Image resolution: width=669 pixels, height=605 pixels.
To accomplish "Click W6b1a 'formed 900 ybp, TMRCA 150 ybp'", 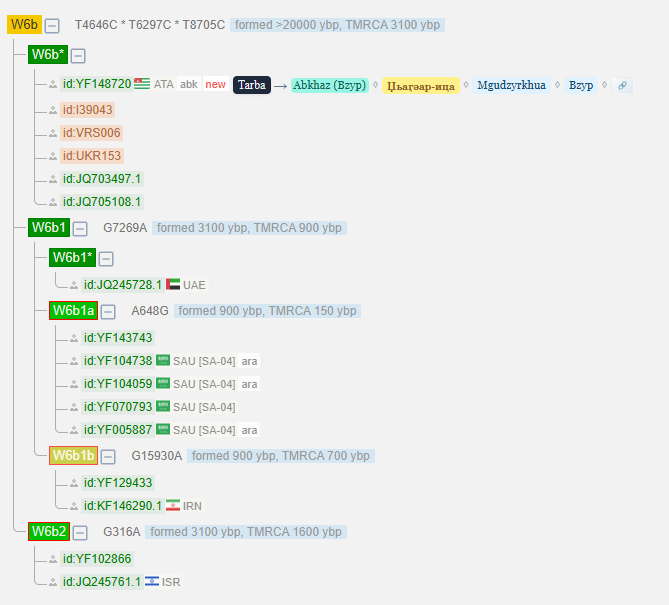I will (268, 311).
